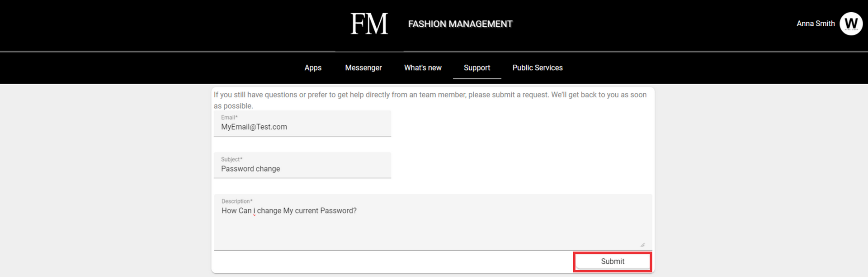This screenshot has width=868, height=277.
Task: Go to the Messenger tab
Action: pos(363,68)
